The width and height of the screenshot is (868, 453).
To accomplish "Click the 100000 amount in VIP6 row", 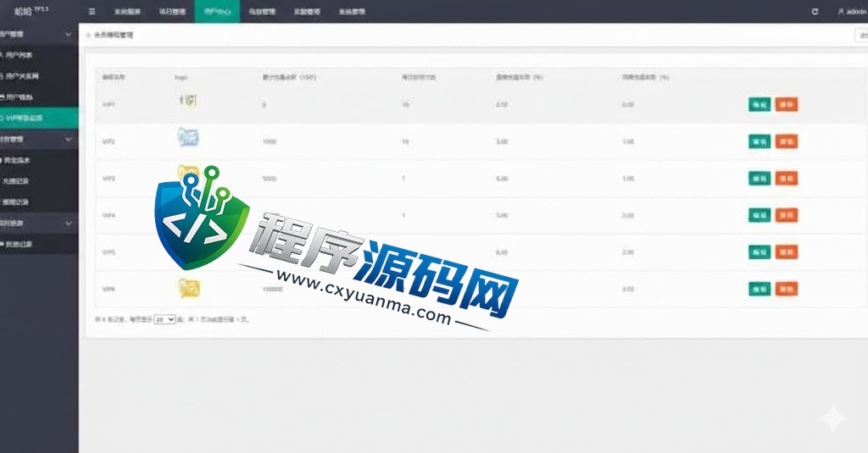I will click(272, 290).
